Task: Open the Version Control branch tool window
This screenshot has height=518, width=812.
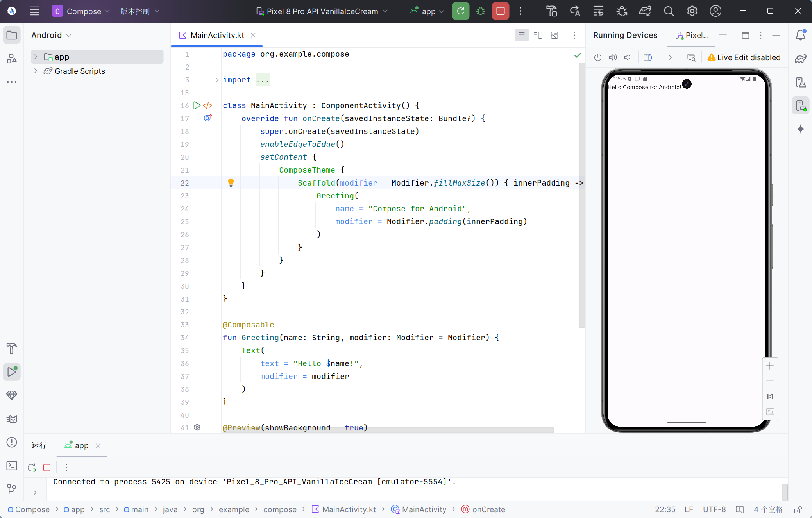Action: [12, 489]
